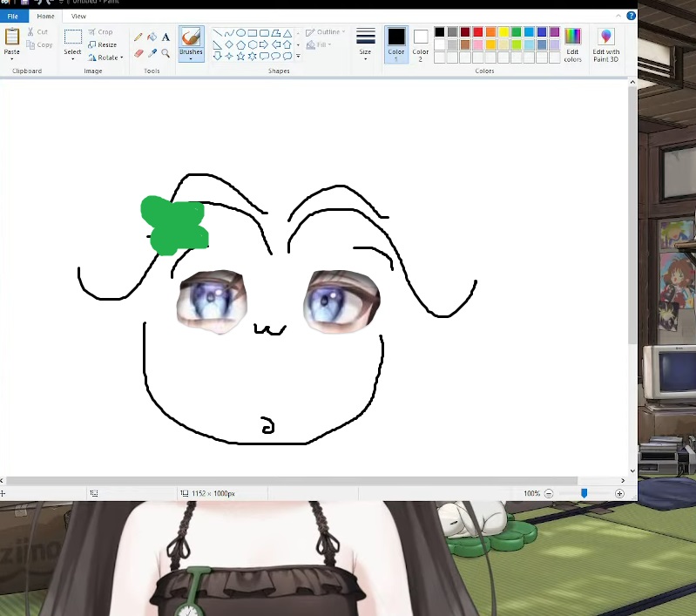
Task: Click the Crop button
Action: [x=100, y=32]
